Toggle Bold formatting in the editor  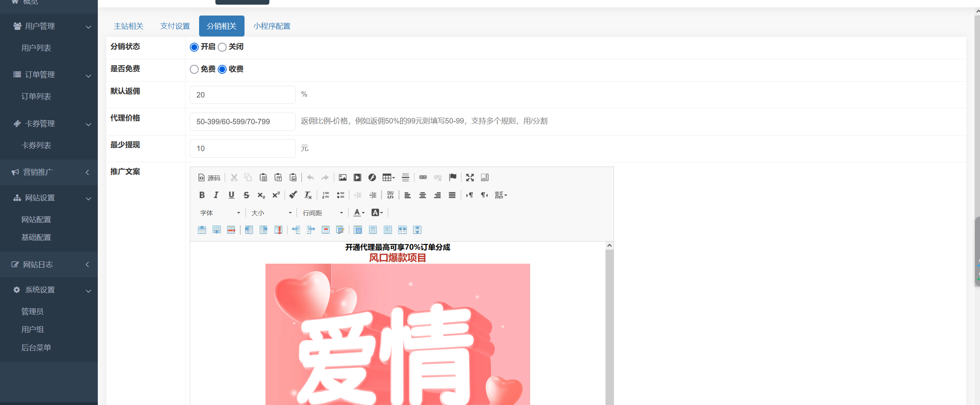tap(202, 195)
